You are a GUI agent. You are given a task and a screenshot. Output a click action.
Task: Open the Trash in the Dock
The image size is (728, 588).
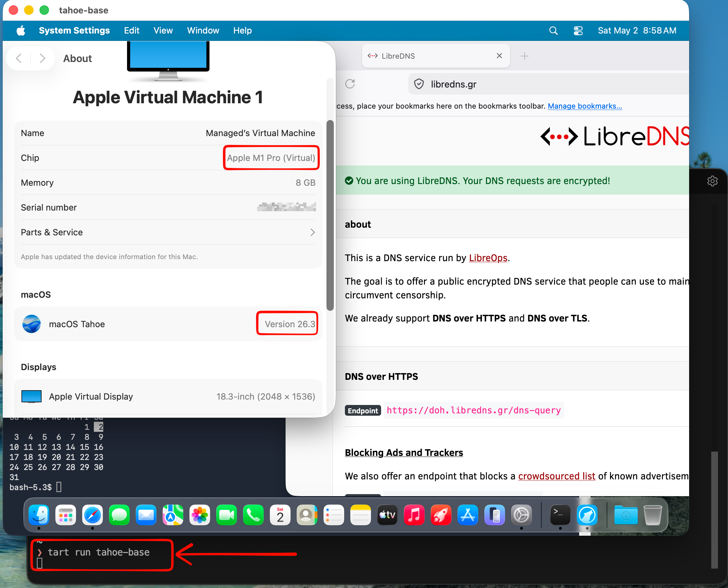pos(653,515)
